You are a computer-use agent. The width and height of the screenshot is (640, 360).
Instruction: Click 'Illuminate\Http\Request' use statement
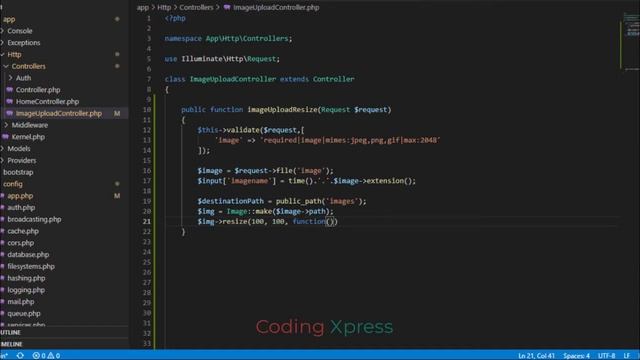point(229,59)
